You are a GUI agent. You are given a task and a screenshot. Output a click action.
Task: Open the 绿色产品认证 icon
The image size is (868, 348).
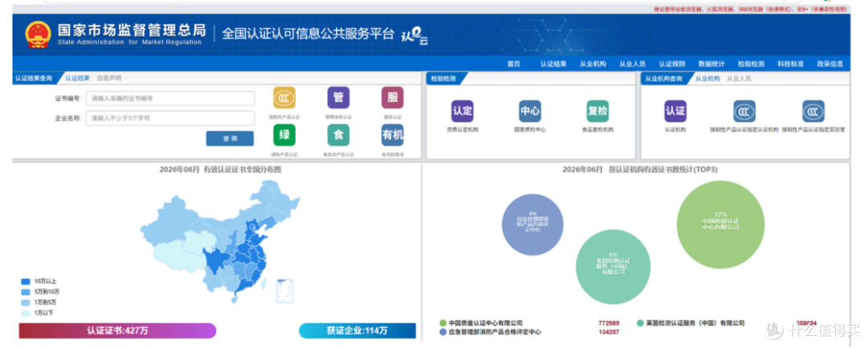pyautogui.click(x=284, y=135)
